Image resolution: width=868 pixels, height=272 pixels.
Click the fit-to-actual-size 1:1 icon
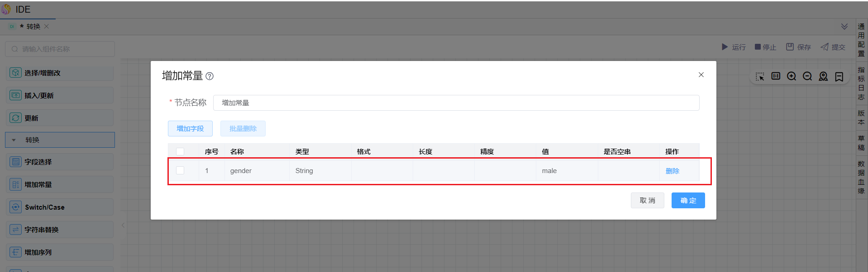[776, 76]
